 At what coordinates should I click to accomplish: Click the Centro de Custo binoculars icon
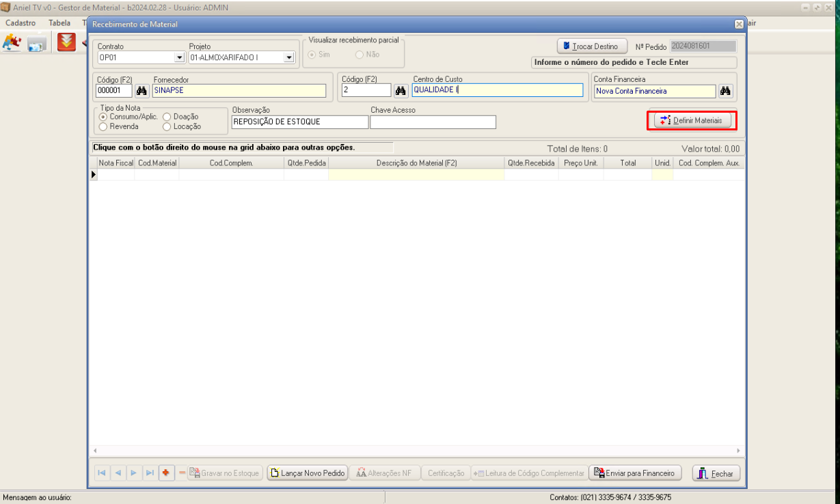[401, 91]
